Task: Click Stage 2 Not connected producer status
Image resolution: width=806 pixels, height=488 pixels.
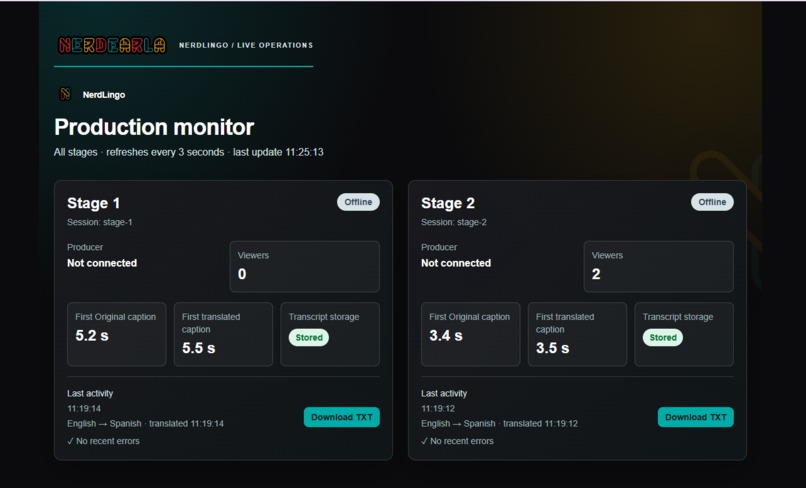Action: (x=456, y=263)
